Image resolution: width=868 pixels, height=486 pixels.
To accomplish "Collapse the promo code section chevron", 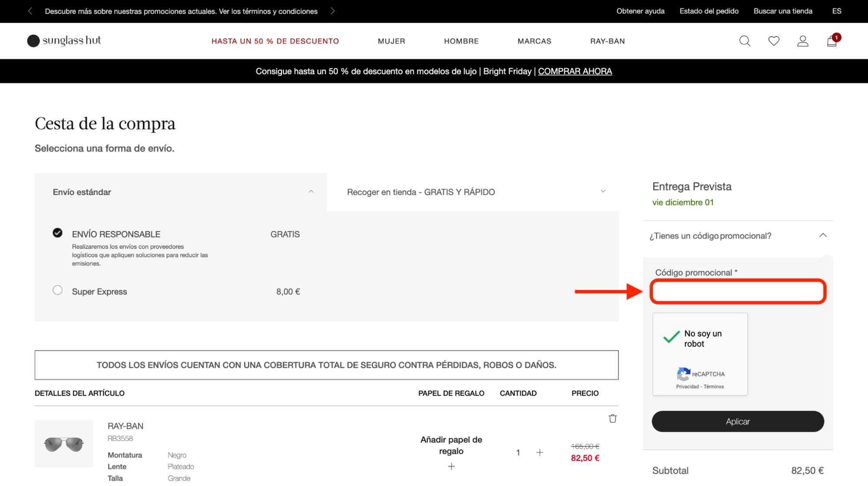I will (x=823, y=235).
